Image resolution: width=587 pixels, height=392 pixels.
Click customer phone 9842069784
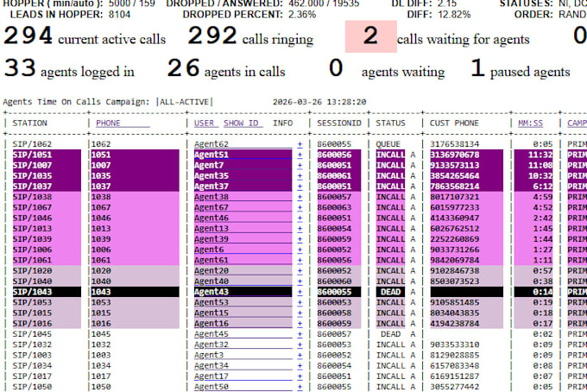pos(454,260)
